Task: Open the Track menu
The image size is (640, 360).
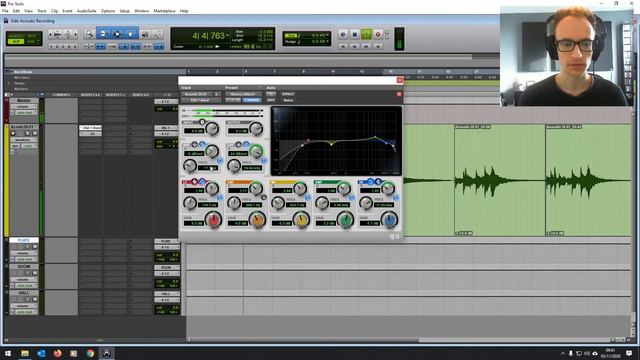Action: click(42, 11)
